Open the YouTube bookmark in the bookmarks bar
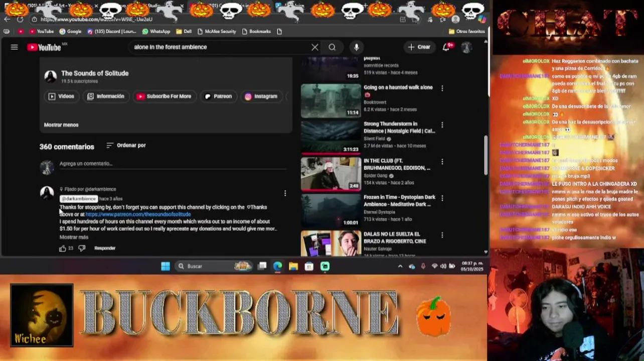The width and height of the screenshot is (644, 361). point(41,31)
